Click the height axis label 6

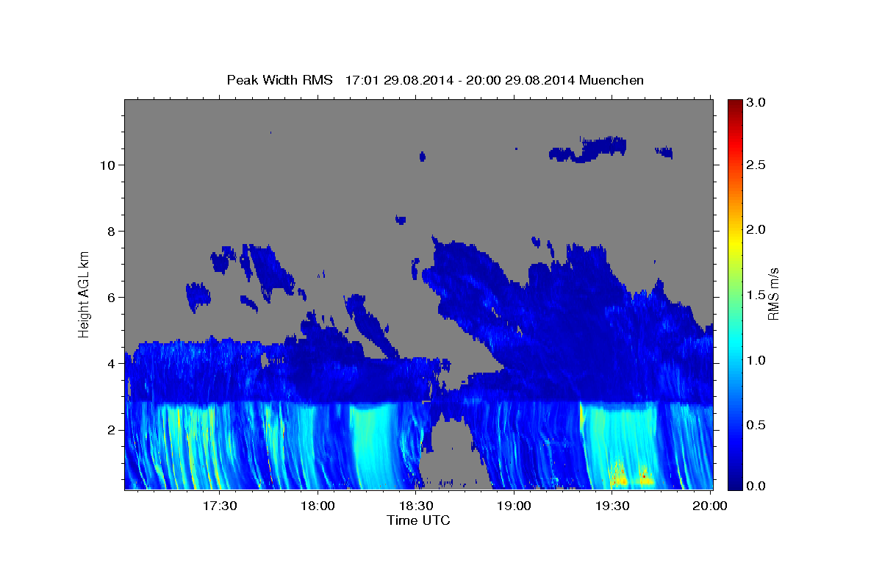click(x=110, y=297)
